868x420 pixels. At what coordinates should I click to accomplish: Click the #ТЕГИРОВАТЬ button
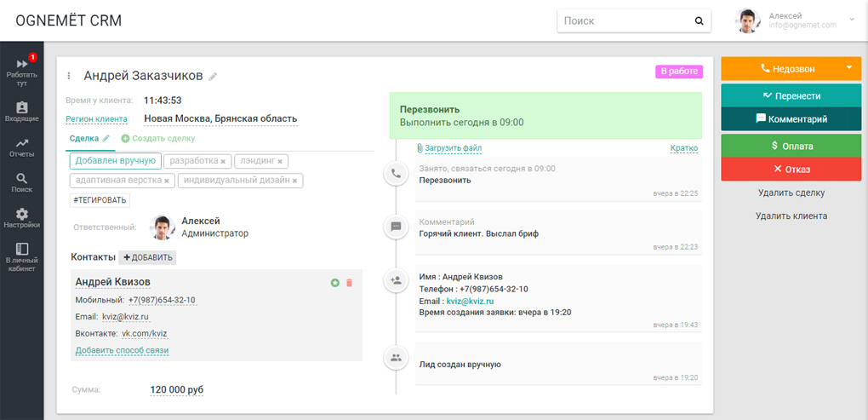(x=100, y=200)
